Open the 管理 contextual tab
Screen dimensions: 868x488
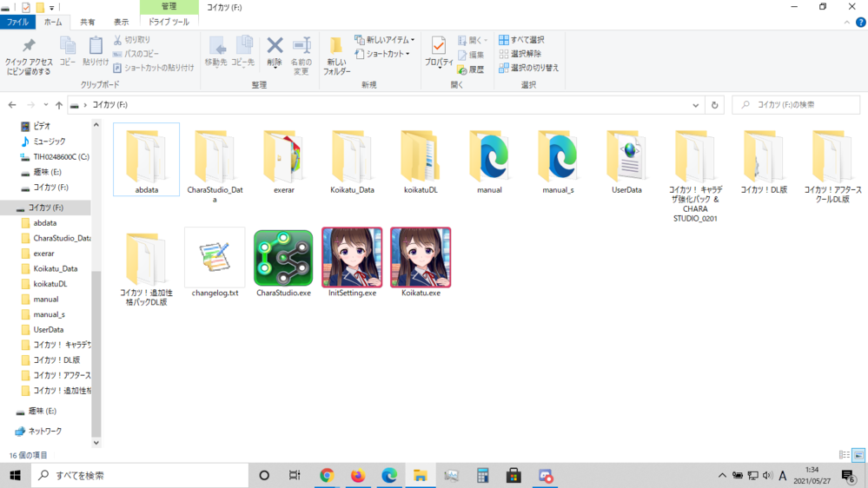coord(169,7)
